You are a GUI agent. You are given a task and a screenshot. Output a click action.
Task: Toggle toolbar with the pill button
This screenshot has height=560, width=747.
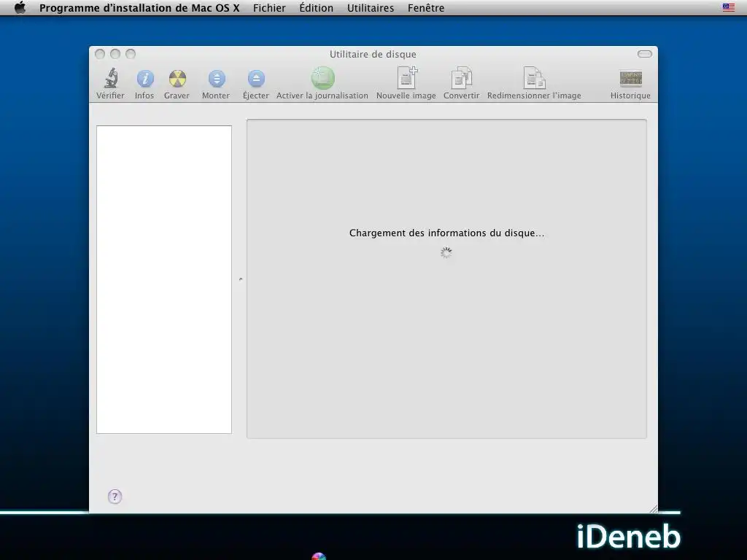pos(645,54)
